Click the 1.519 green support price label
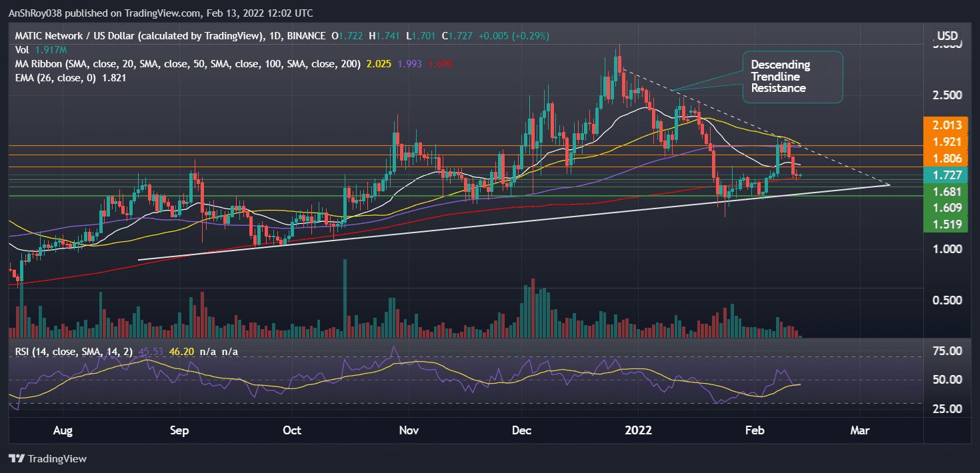Screen dimensions: 980x473 click(946, 225)
